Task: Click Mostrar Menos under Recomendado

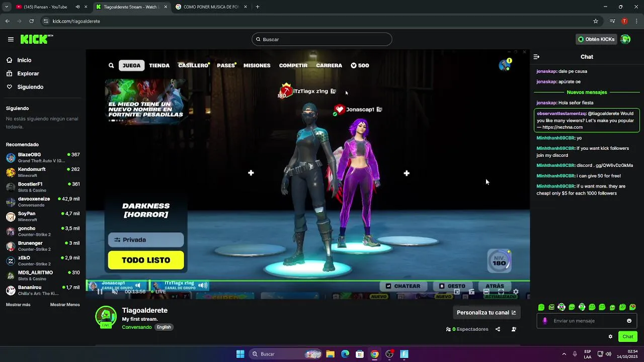Action: tap(65, 305)
